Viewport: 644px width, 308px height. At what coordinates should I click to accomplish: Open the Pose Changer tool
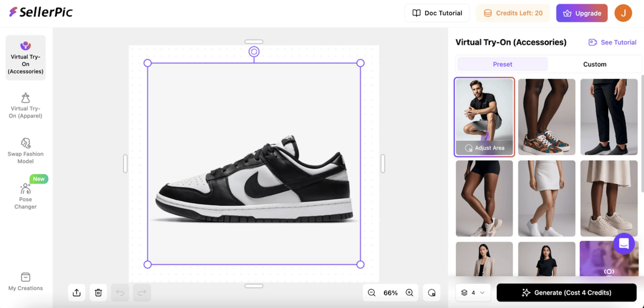[x=25, y=196]
